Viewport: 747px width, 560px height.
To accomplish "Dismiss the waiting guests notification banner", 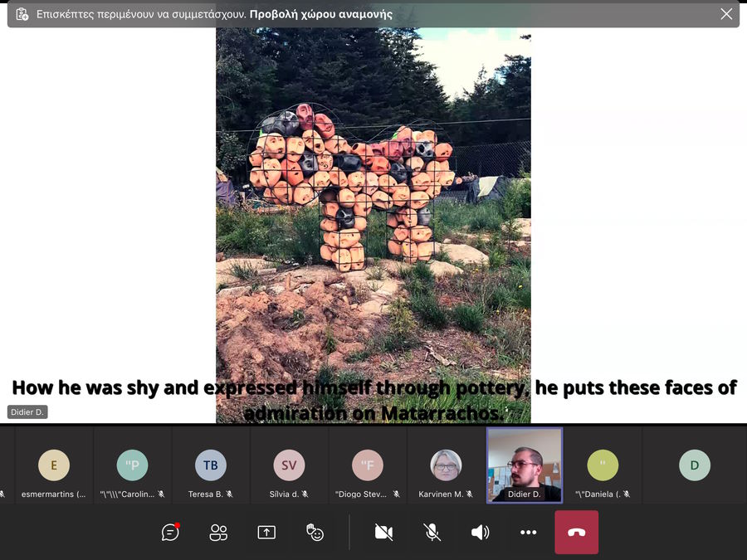I will pyautogui.click(x=726, y=14).
